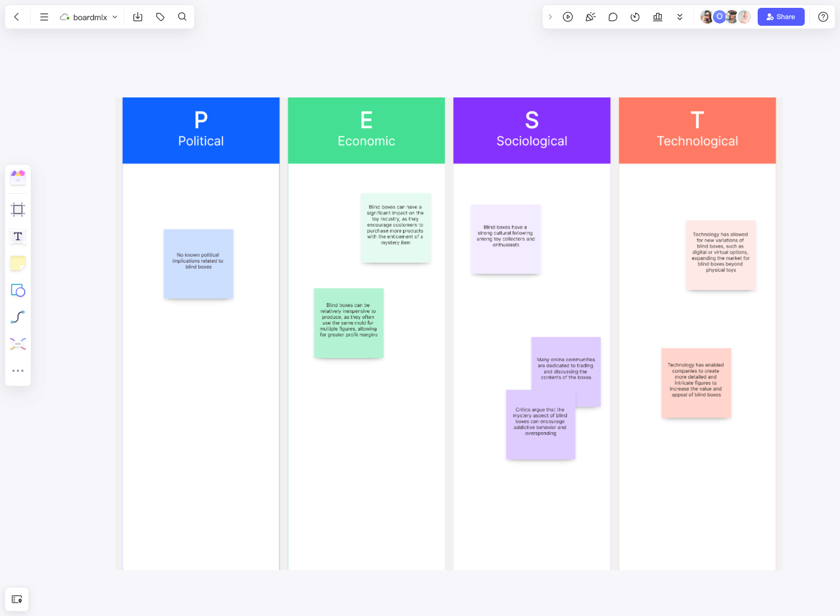The height and width of the screenshot is (616, 840).
Task: Start presentation with the play icon
Action: click(x=568, y=17)
